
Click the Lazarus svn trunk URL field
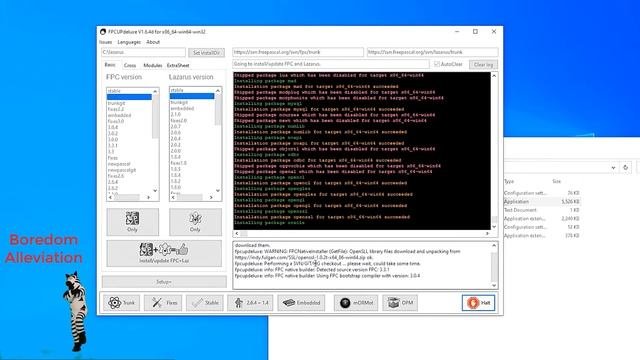point(432,52)
